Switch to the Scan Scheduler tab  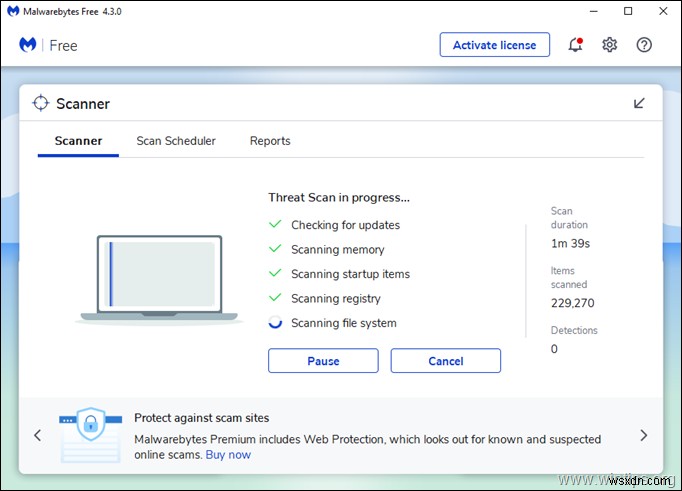(x=176, y=141)
